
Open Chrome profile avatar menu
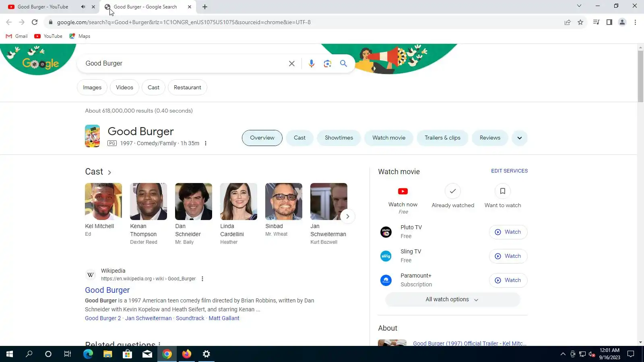click(622, 22)
